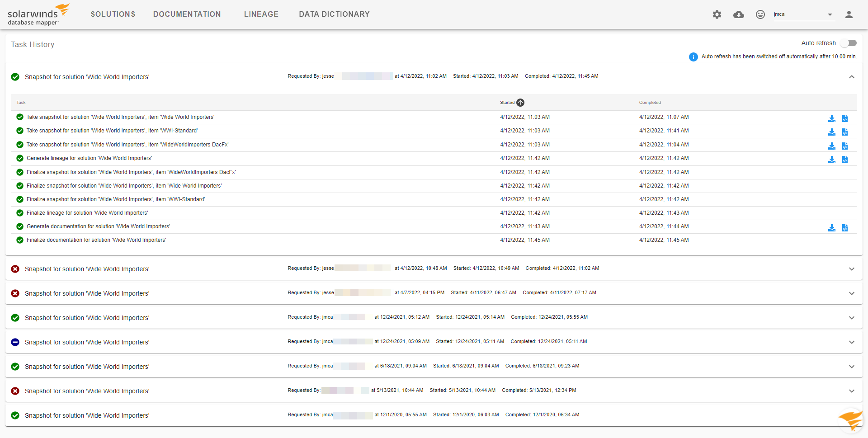
Task: Click the Task History heading
Action: (33, 44)
